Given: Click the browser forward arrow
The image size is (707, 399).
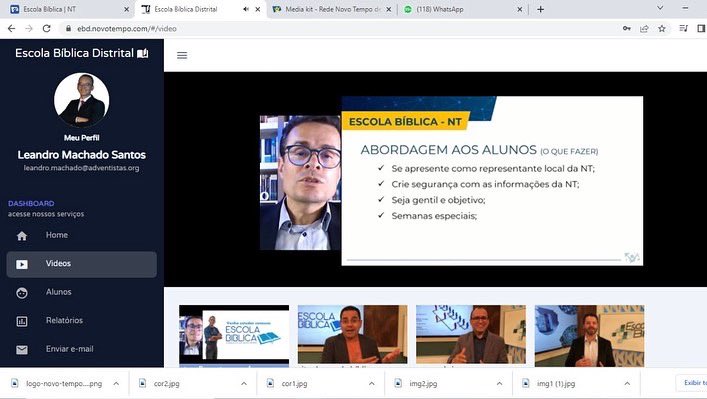Looking at the screenshot, I should (x=29, y=28).
